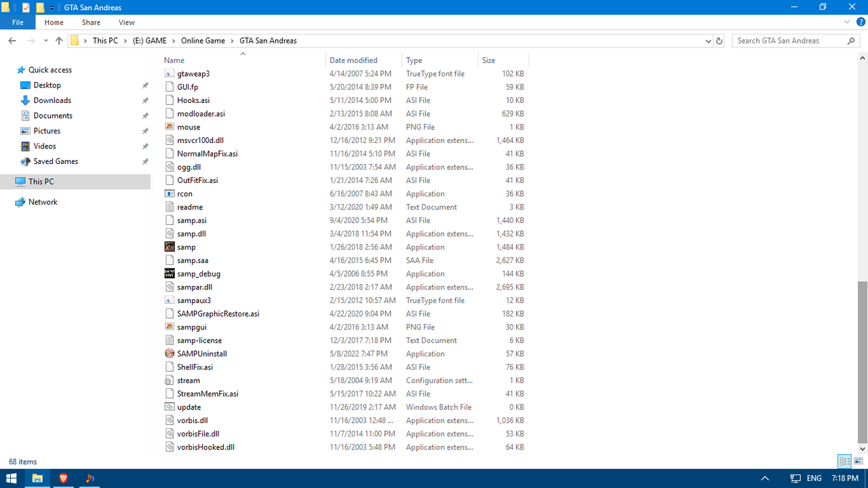Go back to previous folder
Viewport: 868px width, 488px height.
pos(12,41)
